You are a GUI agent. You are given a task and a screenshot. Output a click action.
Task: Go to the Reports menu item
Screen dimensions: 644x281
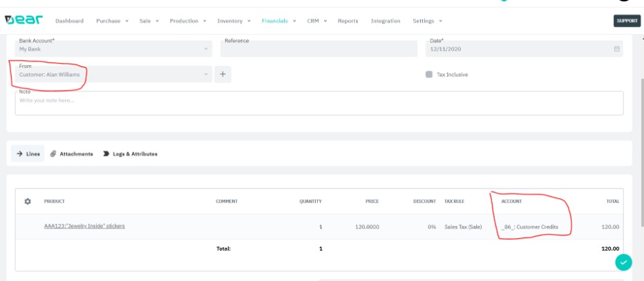(x=348, y=21)
